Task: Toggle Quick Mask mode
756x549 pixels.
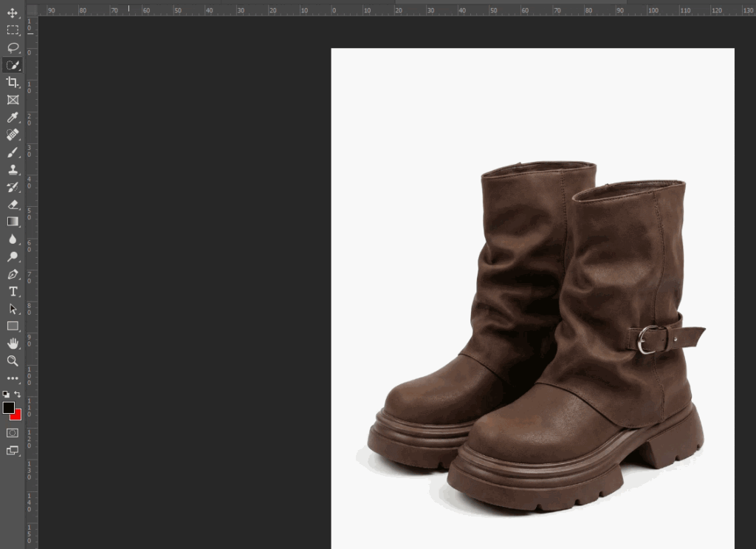Action: pyautogui.click(x=12, y=432)
